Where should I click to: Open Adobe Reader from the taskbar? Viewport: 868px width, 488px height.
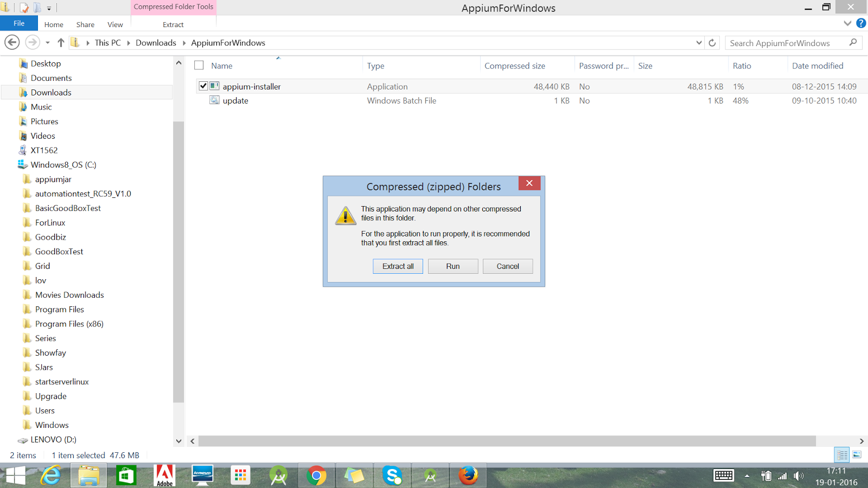pyautogui.click(x=164, y=476)
